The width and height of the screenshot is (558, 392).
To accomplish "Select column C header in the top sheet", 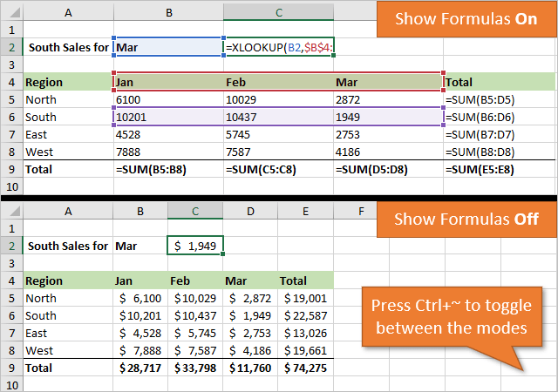I will tap(278, 12).
